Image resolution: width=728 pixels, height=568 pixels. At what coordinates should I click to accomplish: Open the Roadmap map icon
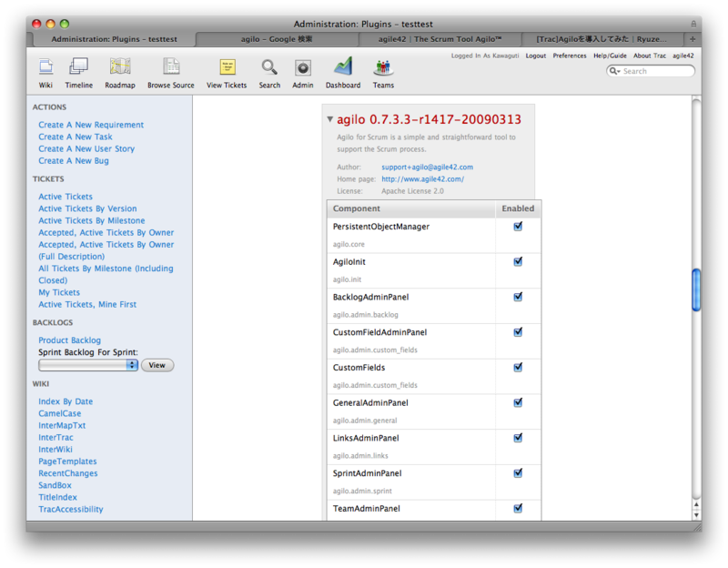(x=120, y=66)
